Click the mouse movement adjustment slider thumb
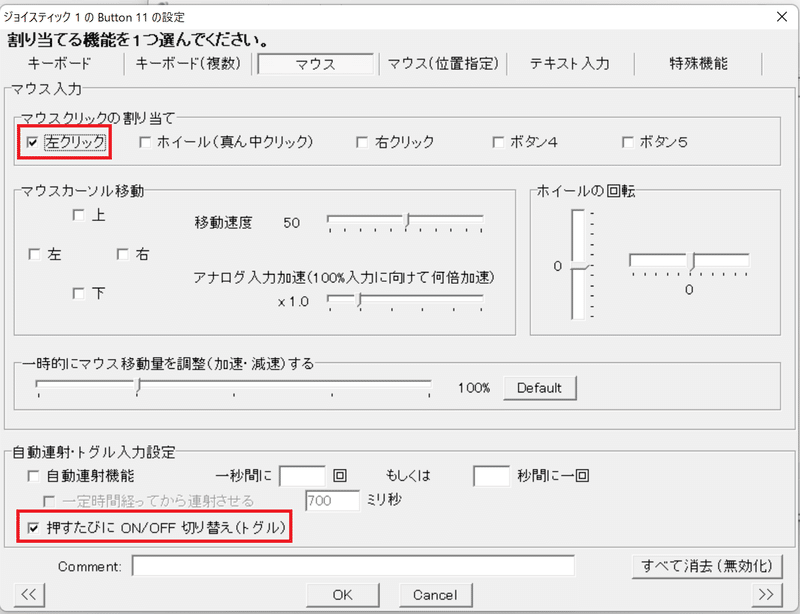The image size is (800, 614). 138,385
